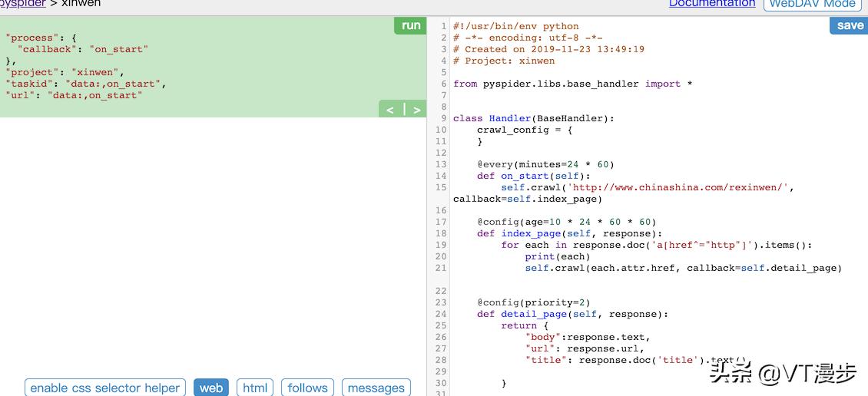Switch to the web tab
868x396 pixels.
point(211,388)
